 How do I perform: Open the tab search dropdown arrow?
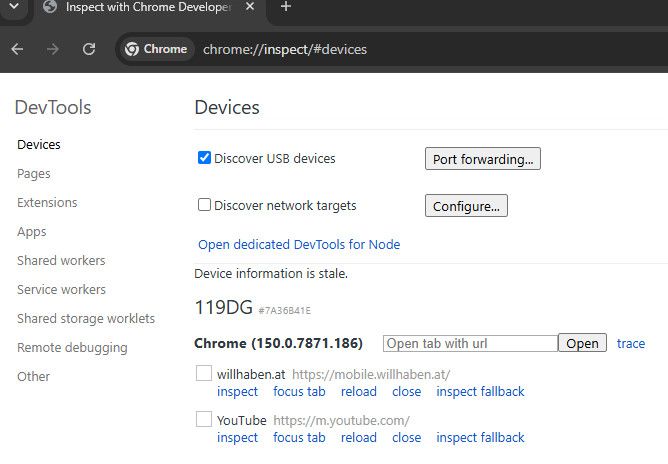14,6
